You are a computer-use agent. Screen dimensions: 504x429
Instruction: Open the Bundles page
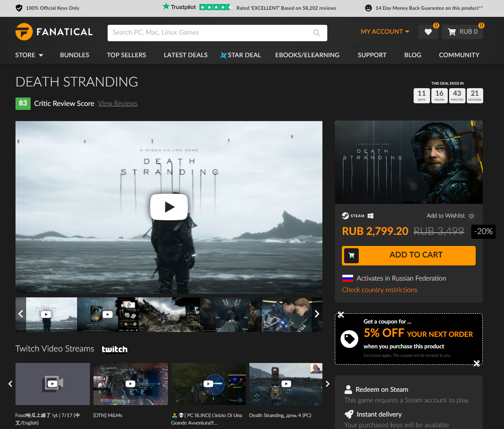point(74,55)
